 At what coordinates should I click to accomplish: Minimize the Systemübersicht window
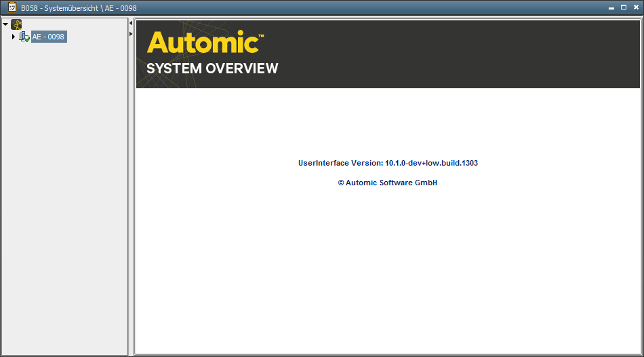[611, 8]
